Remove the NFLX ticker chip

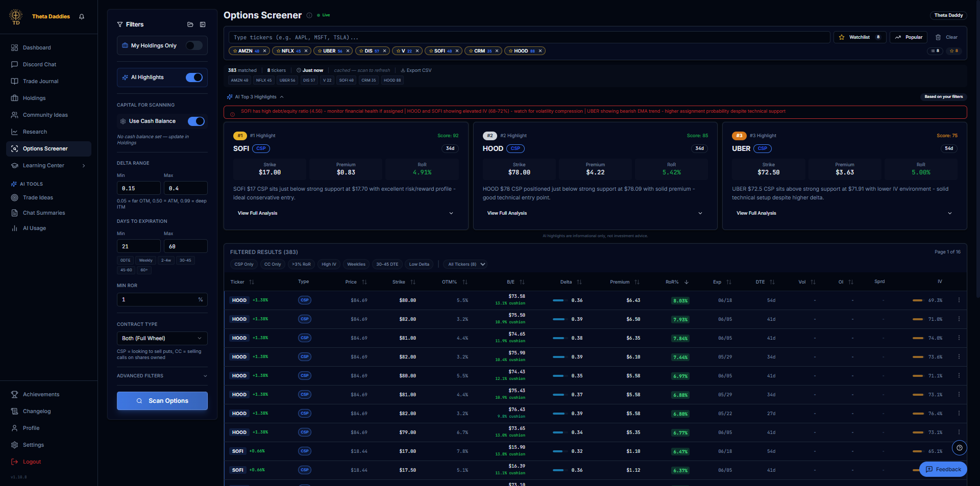coord(306,51)
